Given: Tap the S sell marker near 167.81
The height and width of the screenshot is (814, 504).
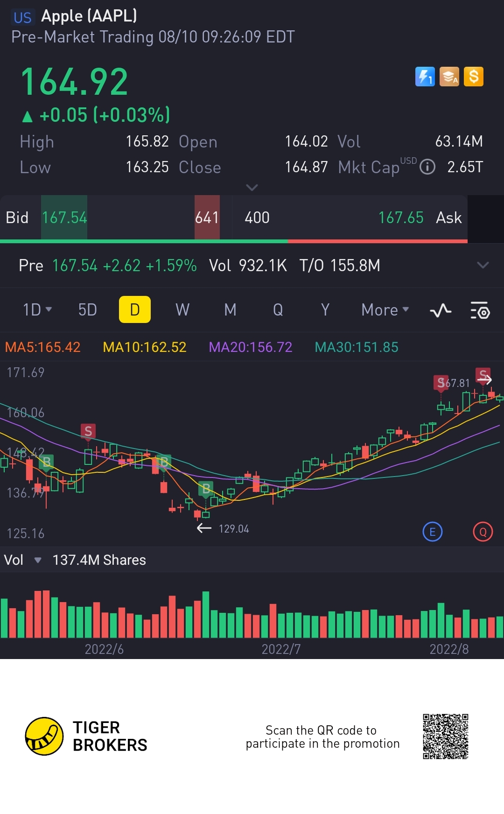Looking at the screenshot, I should [441, 383].
